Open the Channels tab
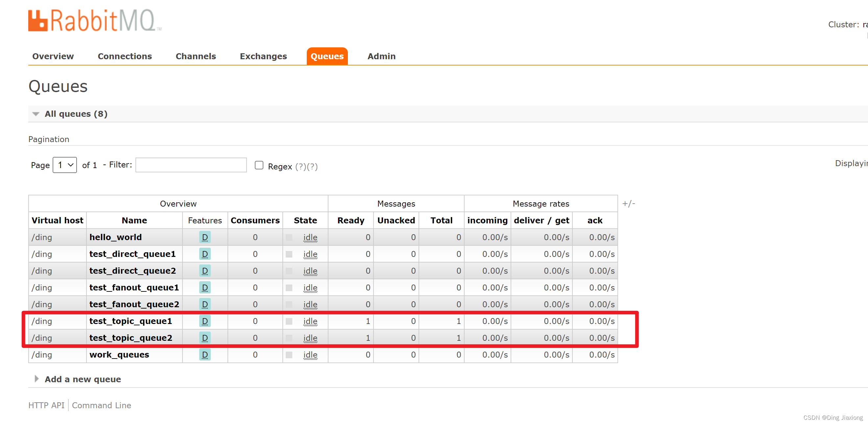Screen dimensions: 868x424 point(196,56)
